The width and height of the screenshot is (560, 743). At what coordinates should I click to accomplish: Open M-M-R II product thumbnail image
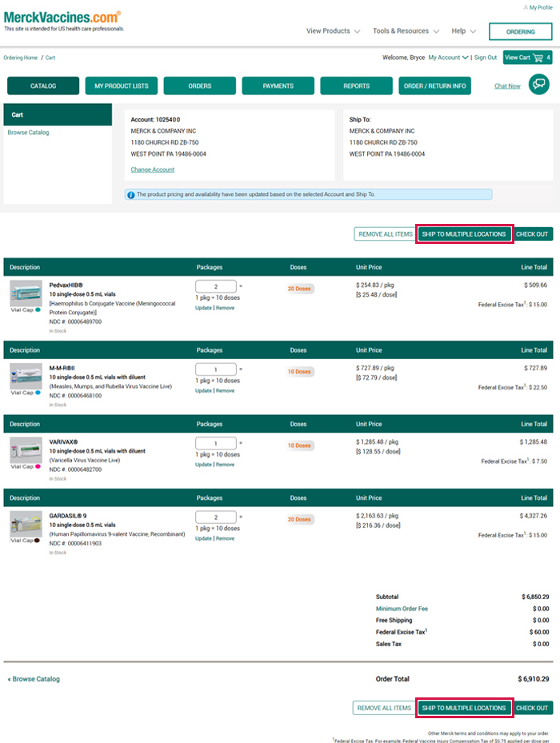tap(26, 376)
